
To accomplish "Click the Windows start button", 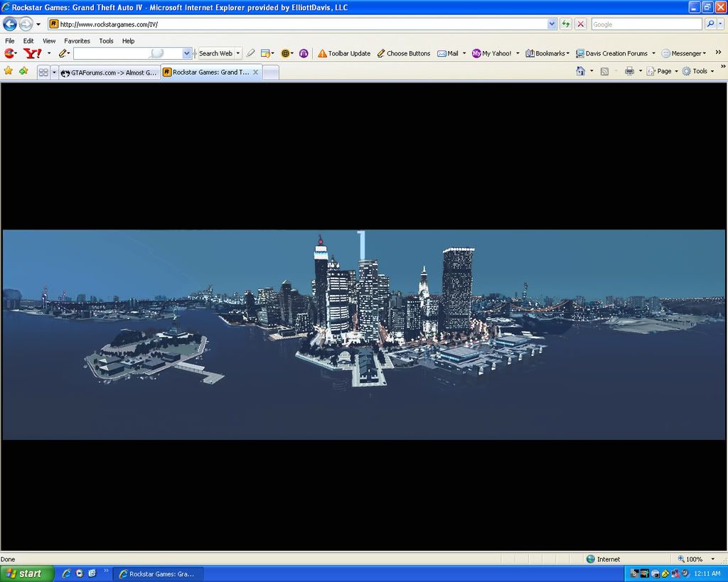I will [26, 573].
